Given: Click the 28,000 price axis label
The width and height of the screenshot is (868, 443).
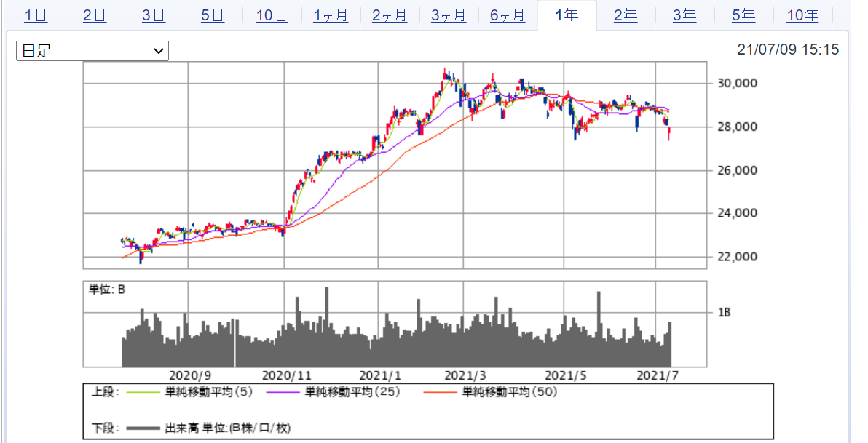Looking at the screenshot, I should tap(738, 127).
